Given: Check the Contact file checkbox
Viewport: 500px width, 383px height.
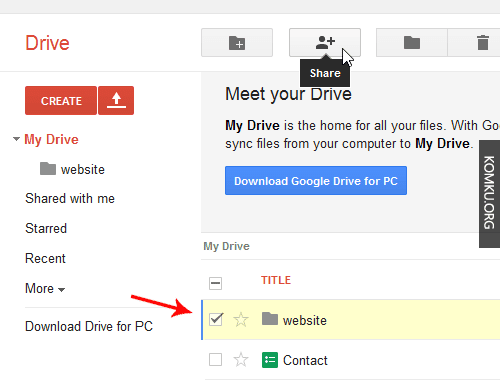Looking at the screenshot, I should (215, 360).
